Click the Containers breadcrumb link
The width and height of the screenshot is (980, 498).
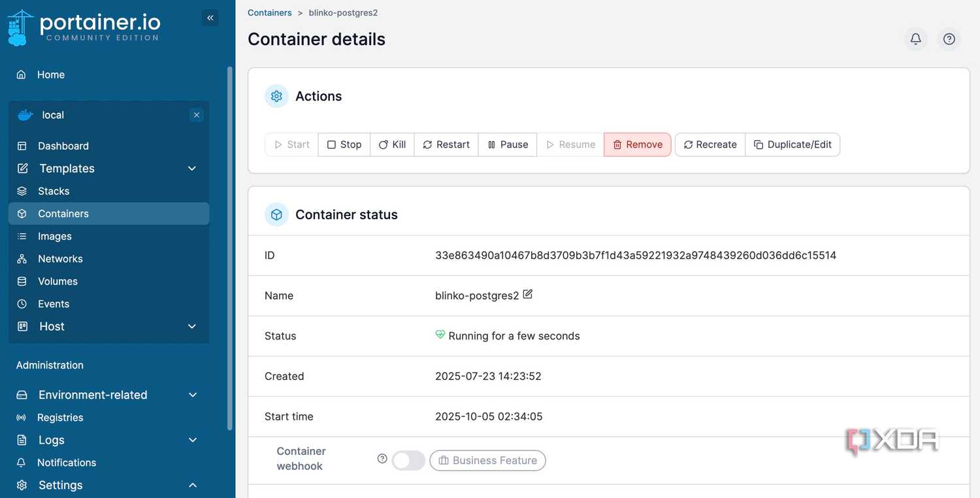pos(270,12)
